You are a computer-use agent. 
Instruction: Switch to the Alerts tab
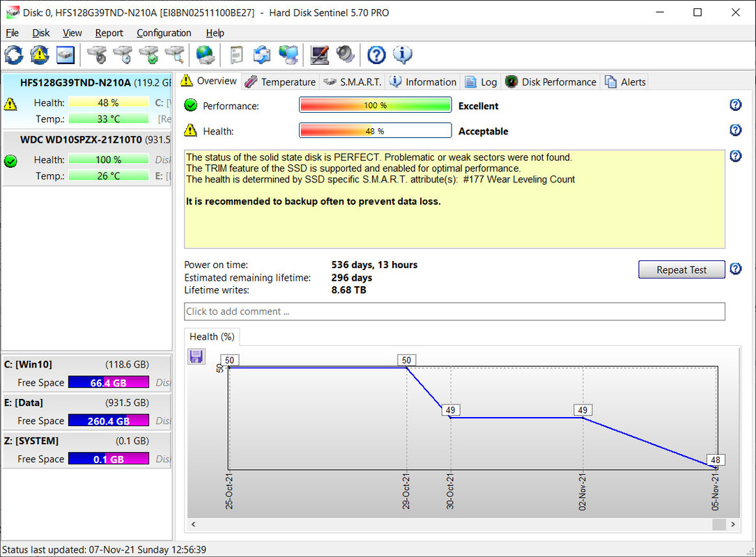(x=625, y=82)
